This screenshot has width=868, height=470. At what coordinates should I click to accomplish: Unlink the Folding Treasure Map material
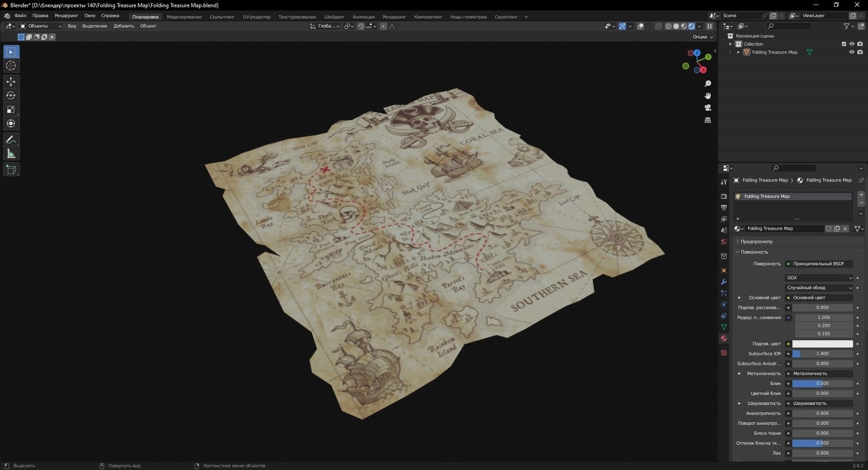point(845,229)
